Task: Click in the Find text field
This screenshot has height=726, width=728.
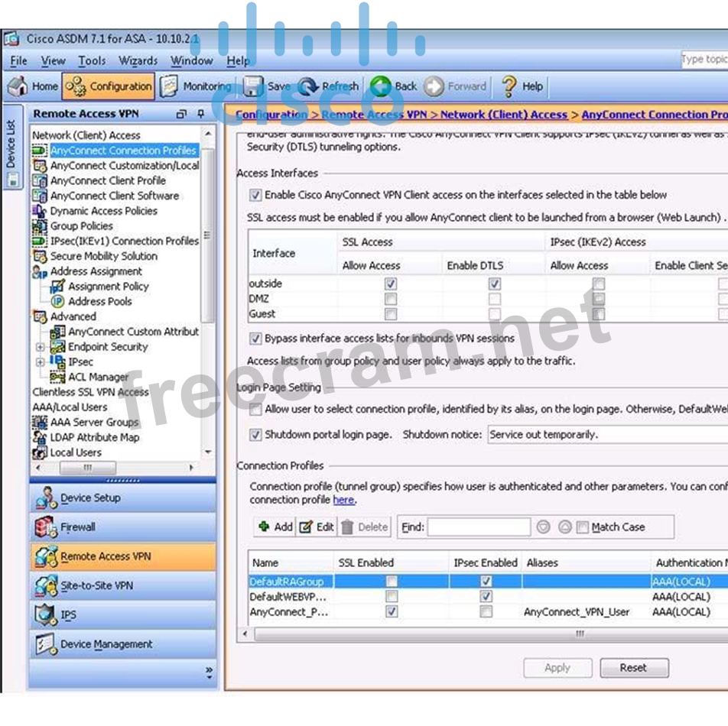Action: tap(479, 527)
